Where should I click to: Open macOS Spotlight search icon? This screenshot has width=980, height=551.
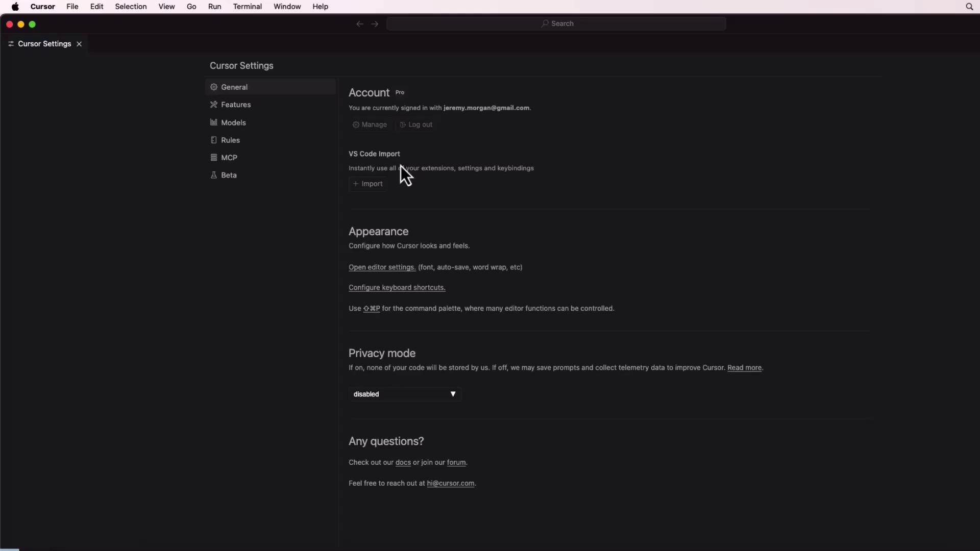(x=969, y=7)
